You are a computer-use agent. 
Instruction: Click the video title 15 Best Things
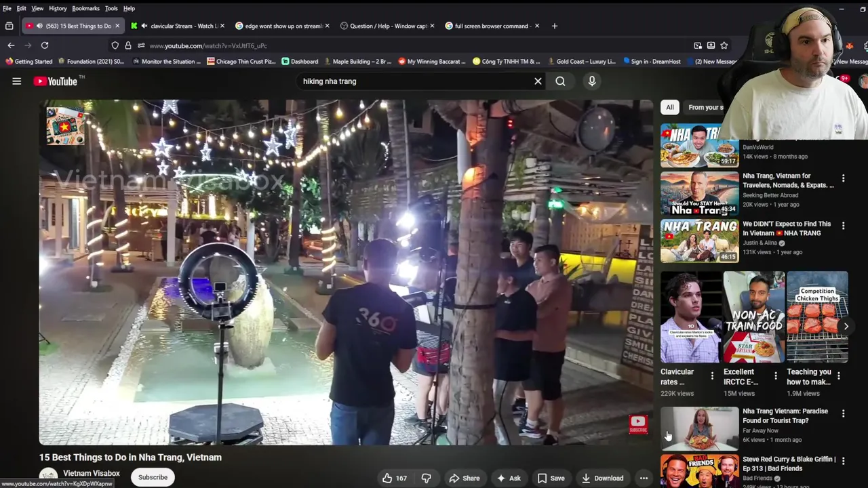[130, 457]
